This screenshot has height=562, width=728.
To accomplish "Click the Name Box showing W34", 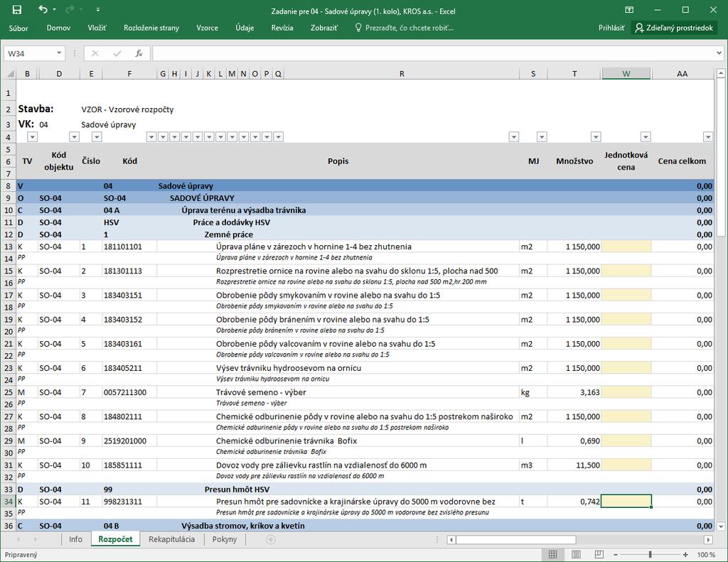I will tap(30, 53).
